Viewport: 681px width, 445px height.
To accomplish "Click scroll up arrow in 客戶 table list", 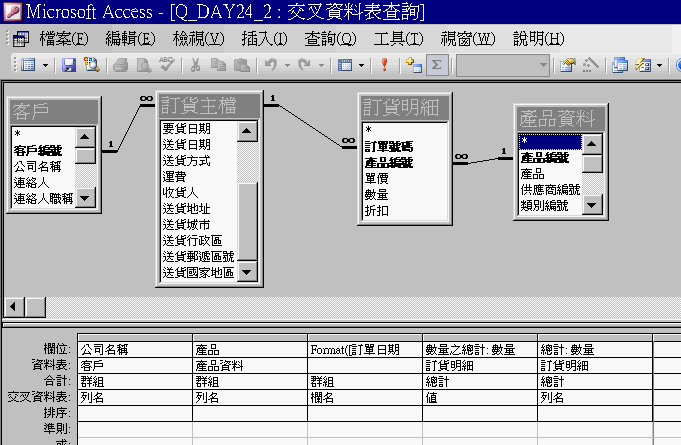I will (85, 137).
